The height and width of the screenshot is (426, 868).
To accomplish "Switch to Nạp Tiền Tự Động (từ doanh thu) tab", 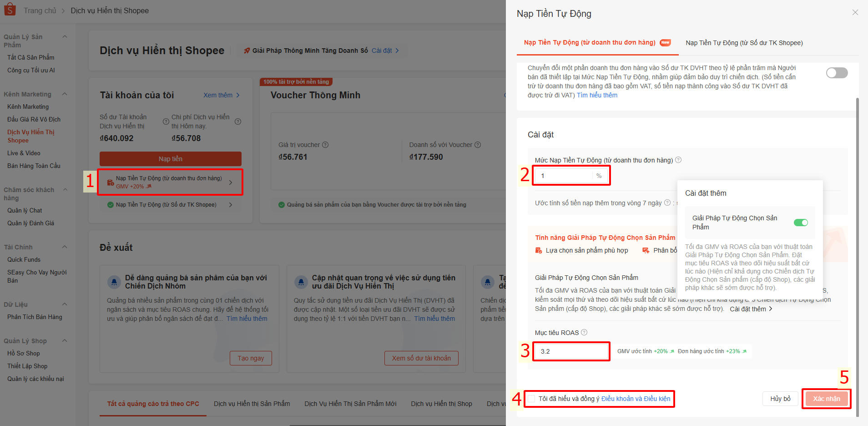I will 597,42.
